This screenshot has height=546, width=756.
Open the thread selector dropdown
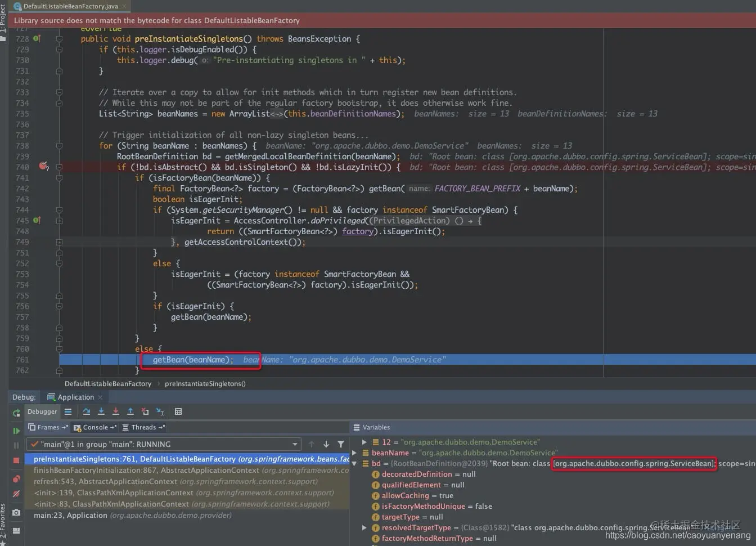[295, 444]
